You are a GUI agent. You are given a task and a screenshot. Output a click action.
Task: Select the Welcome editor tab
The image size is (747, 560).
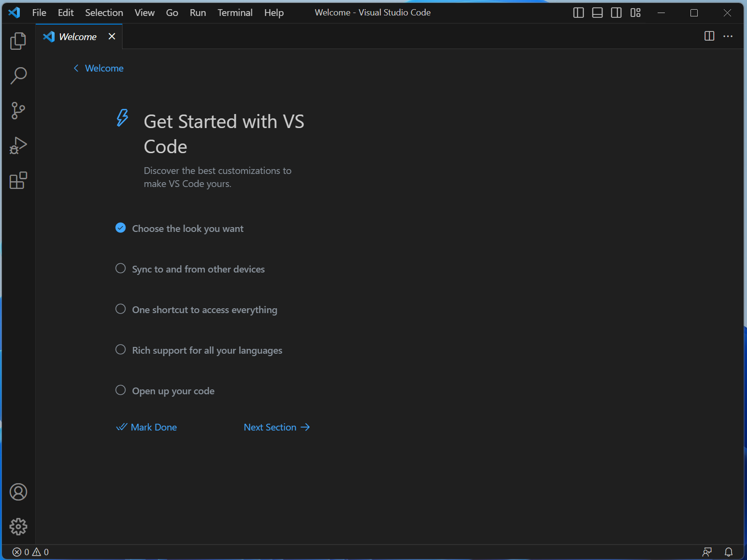78,37
